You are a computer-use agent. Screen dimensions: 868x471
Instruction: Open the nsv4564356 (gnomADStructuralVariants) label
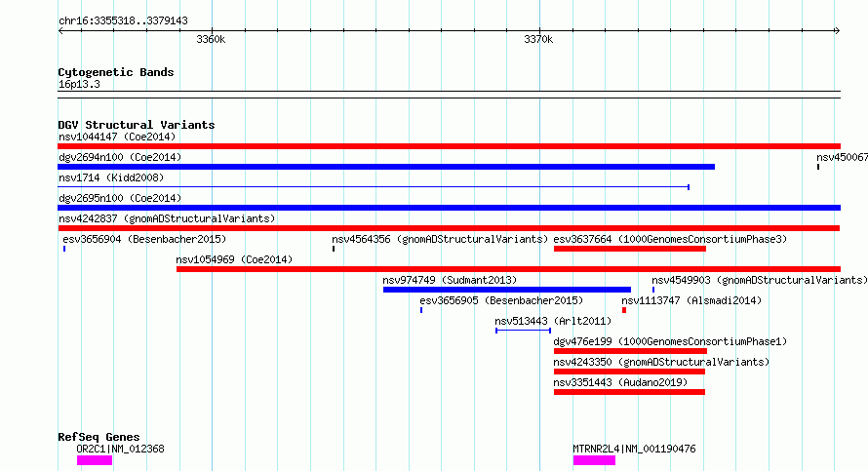tap(440, 239)
